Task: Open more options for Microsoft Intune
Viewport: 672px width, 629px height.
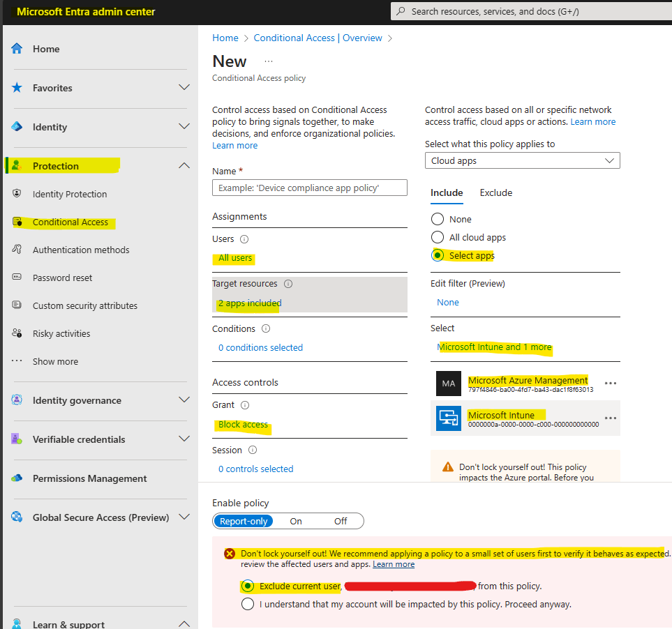Action: [x=611, y=418]
